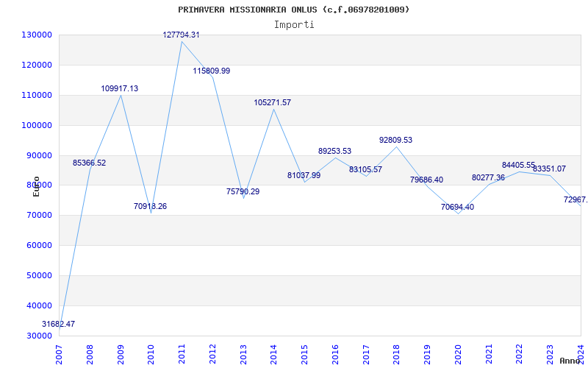Click the Anno x-axis title

coord(570,361)
